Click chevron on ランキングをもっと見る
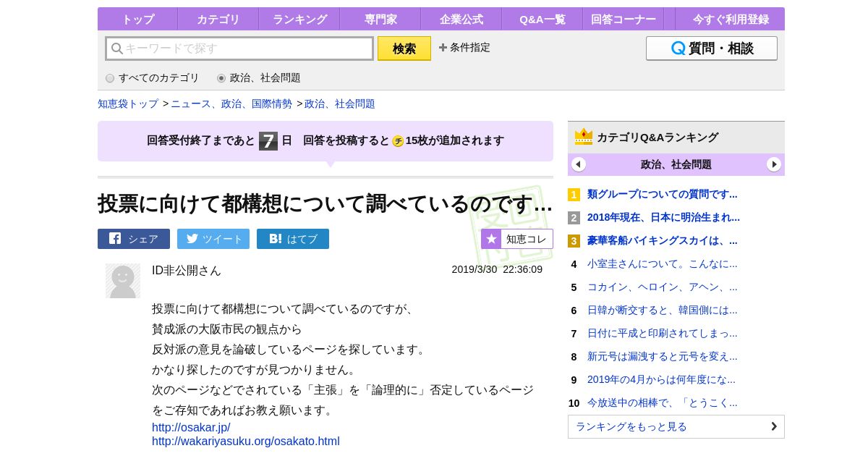 [x=774, y=426]
